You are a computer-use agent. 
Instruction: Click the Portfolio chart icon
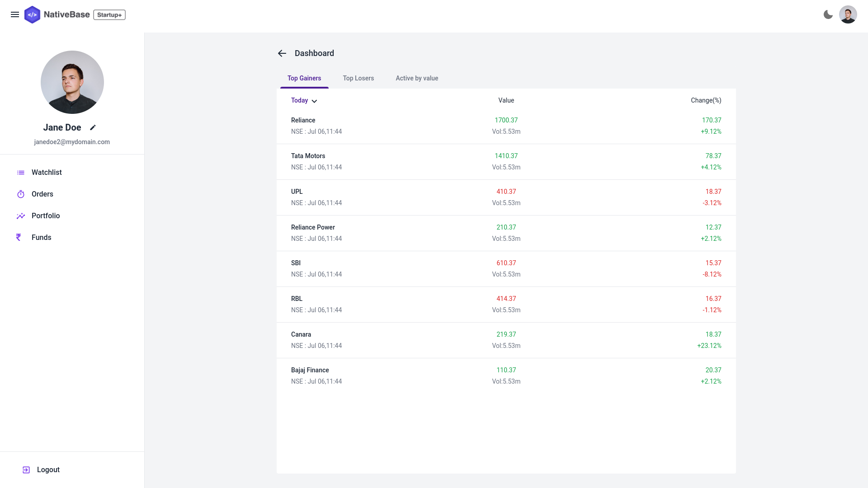[x=21, y=216]
